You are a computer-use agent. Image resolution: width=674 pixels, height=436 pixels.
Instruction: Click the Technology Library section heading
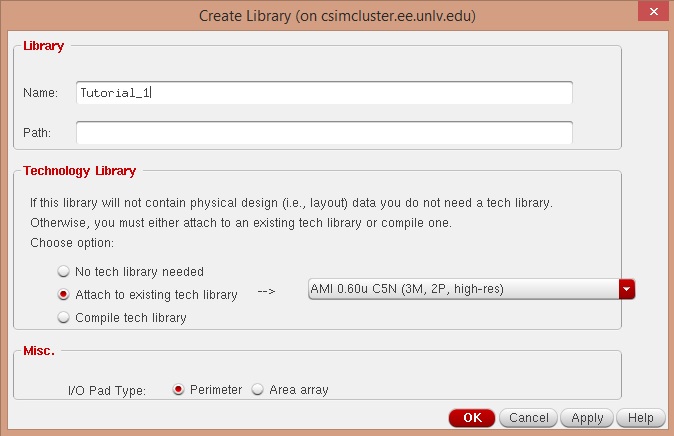[x=80, y=171]
